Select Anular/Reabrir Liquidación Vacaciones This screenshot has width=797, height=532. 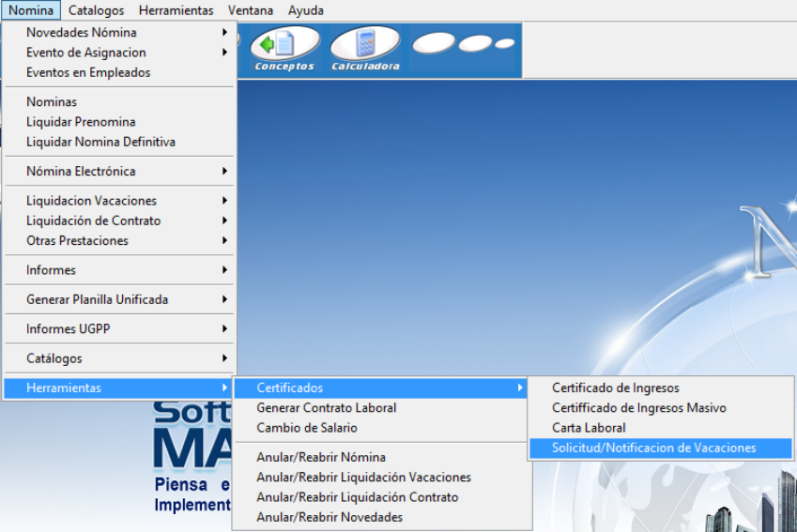pyautogui.click(x=381, y=478)
